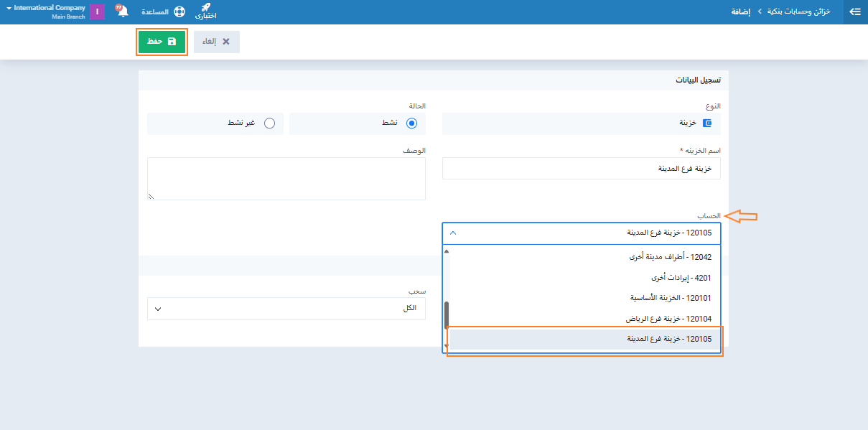868x430 pixels.
Task: Select the غير نشط radio button
Action: coord(269,123)
